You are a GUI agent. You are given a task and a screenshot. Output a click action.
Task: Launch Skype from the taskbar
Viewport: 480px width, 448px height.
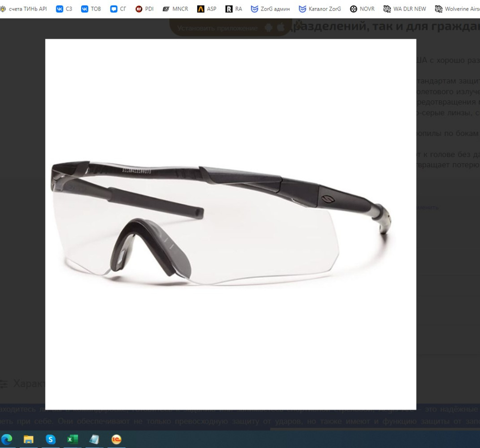[x=50, y=439]
